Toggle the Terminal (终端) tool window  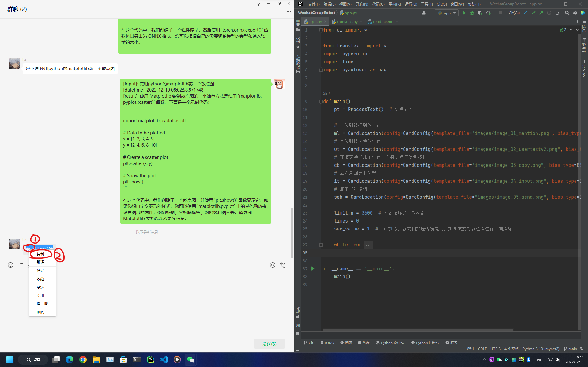click(364, 343)
